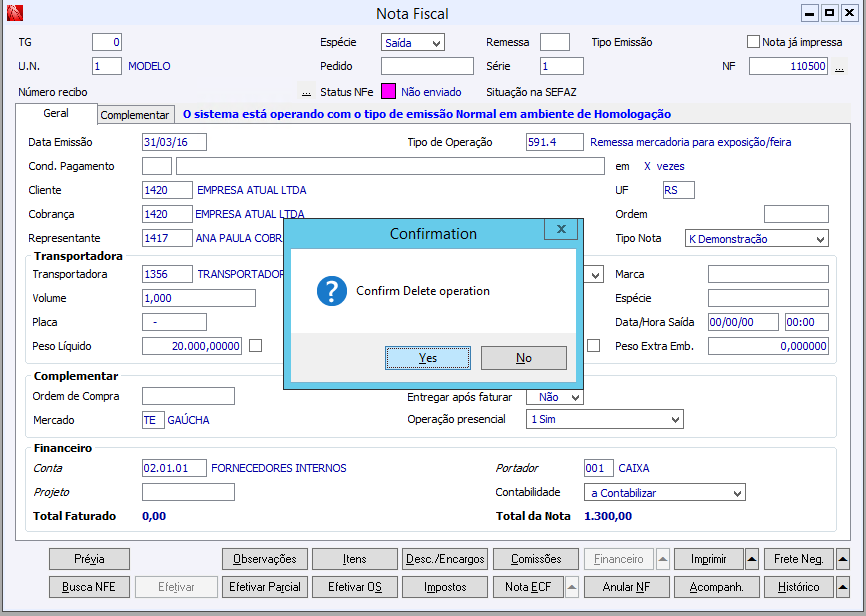Click the arrow button beside Nota ECF
Image resolution: width=866 pixels, height=616 pixels.
tap(572, 587)
